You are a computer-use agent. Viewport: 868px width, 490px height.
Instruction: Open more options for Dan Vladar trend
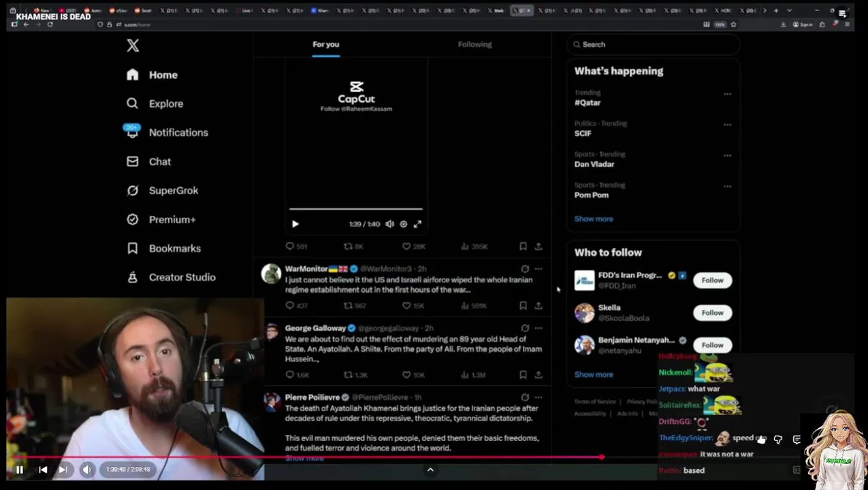coord(727,155)
